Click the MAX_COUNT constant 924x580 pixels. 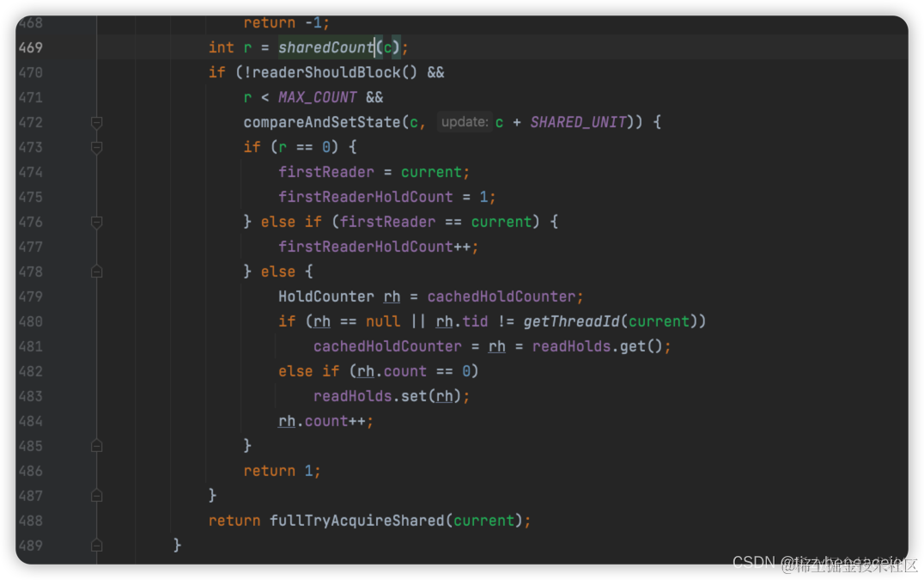318,97
